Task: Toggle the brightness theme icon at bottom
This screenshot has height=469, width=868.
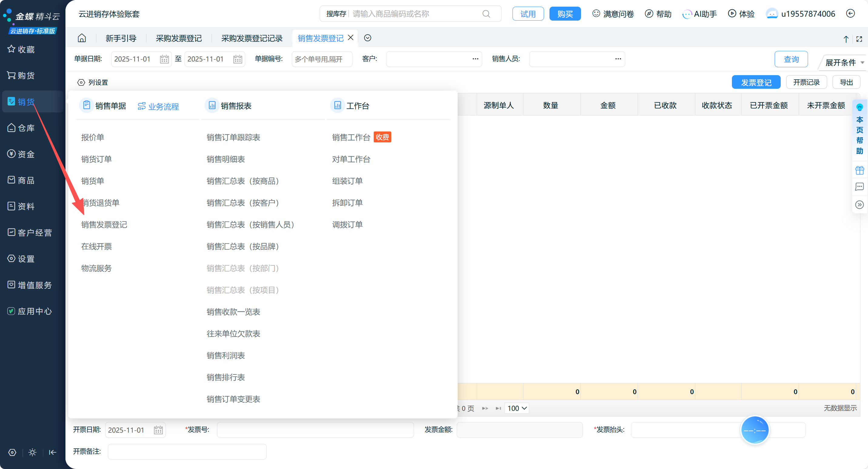Action: coord(32,452)
